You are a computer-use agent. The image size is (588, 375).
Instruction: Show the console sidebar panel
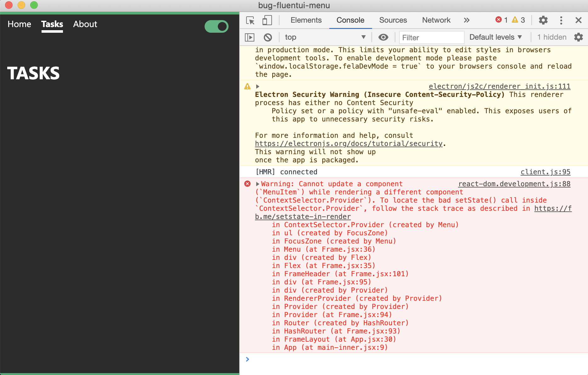pos(250,37)
